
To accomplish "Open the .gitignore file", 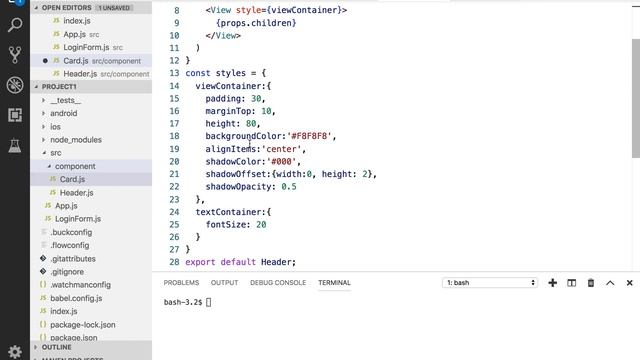I will pyautogui.click(x=67, y=272).
